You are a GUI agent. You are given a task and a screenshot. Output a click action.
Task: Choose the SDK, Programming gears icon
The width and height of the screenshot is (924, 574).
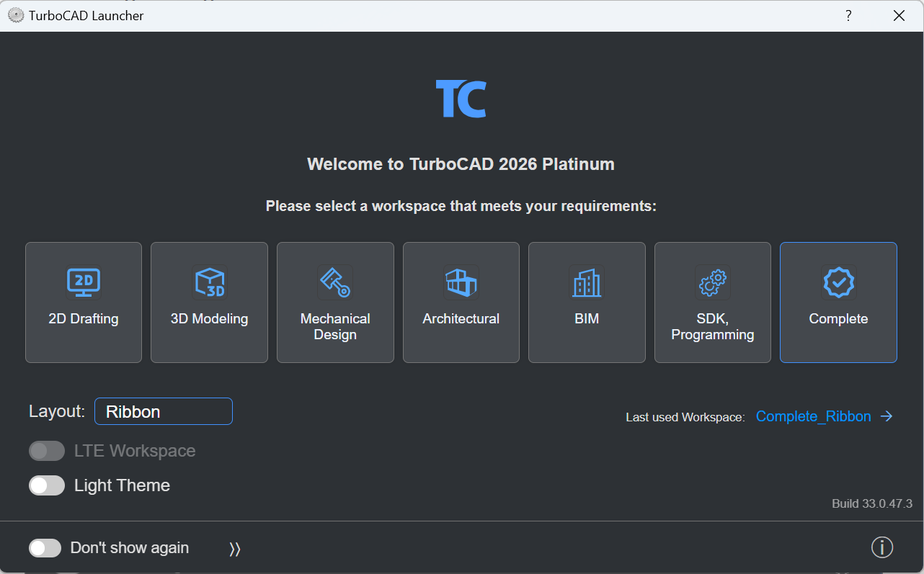coord(713,282)
